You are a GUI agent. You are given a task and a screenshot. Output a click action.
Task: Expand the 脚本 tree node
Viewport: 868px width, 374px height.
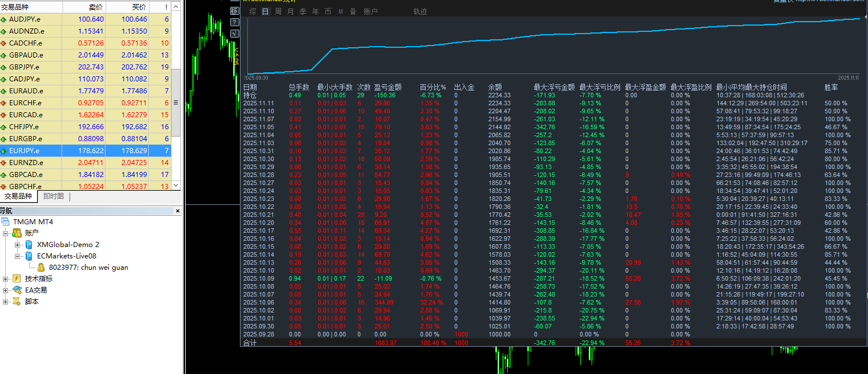coord(6,302)
